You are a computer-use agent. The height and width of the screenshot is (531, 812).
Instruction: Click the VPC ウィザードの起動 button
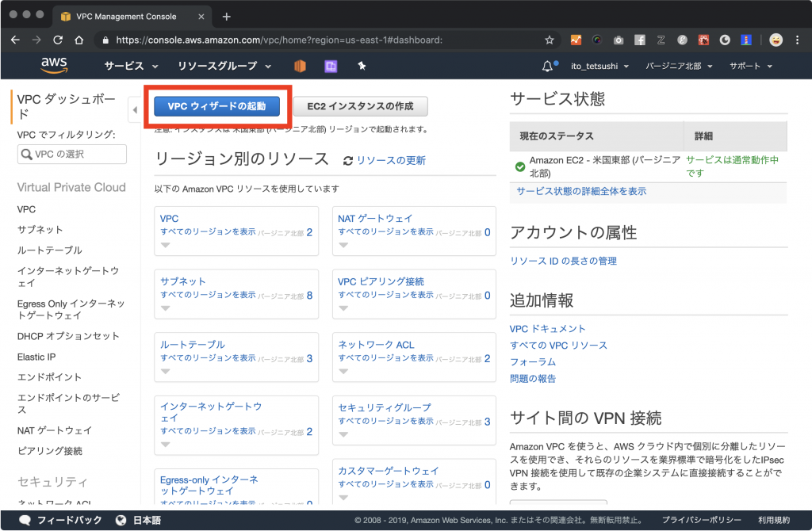click(x=217, y=106)
